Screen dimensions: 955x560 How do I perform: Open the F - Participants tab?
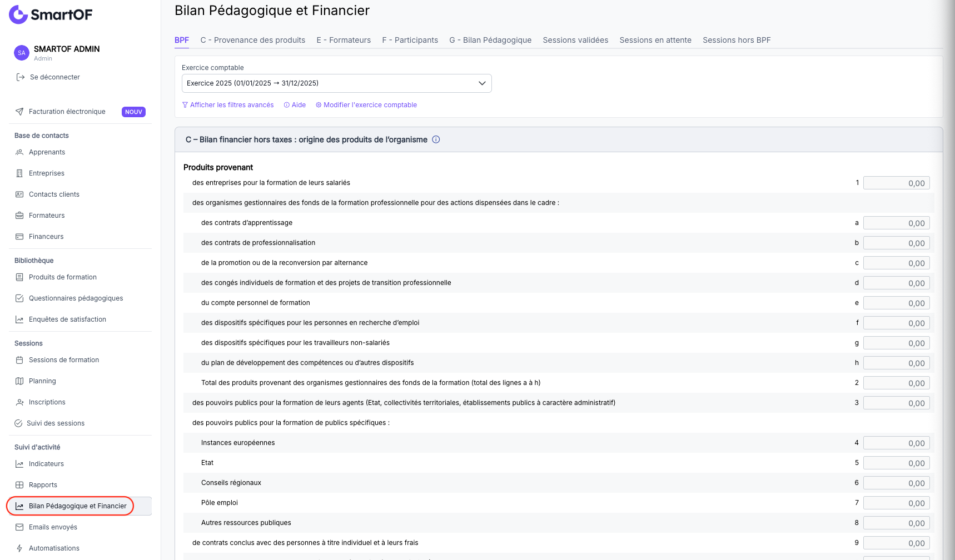click(410, 40)
